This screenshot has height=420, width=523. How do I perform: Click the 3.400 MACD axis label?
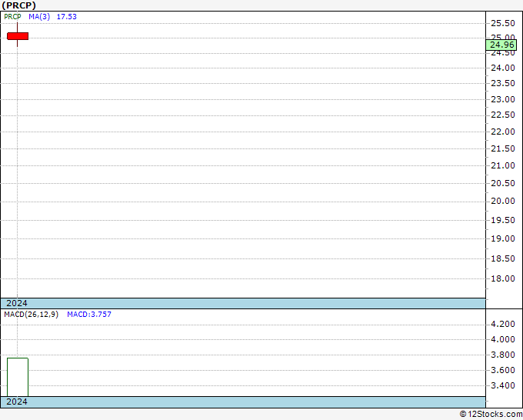[503, 386]
